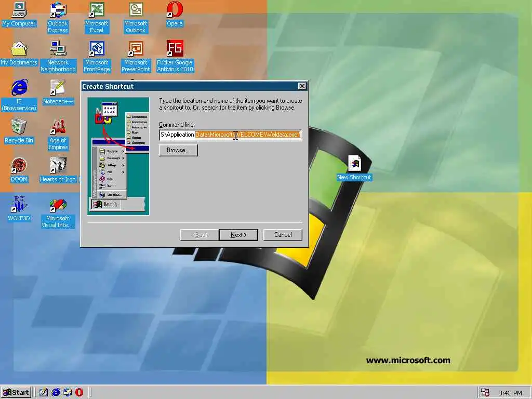
Task: Click the Microsoft FrontPage shortcut
Action: coord(97,57)
